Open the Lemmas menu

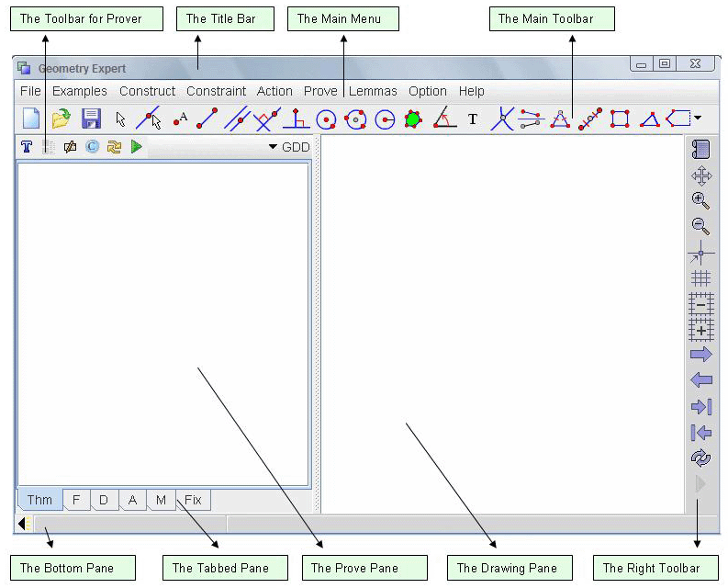(x=373, y=91)
